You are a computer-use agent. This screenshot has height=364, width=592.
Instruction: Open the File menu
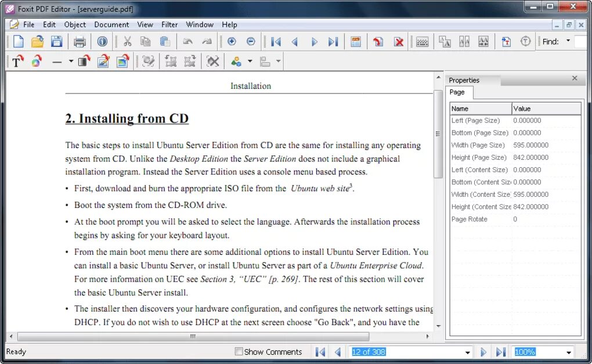pos(28,24)
